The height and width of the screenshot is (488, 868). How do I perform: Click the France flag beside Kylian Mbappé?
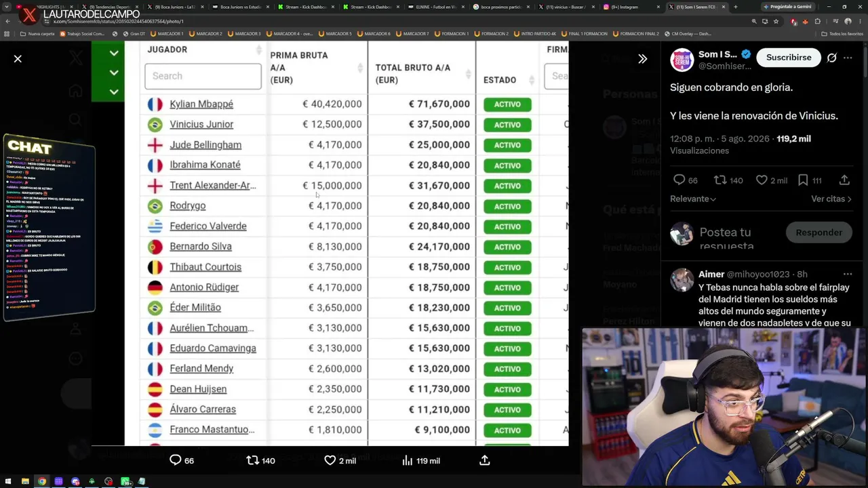point(155,104)
